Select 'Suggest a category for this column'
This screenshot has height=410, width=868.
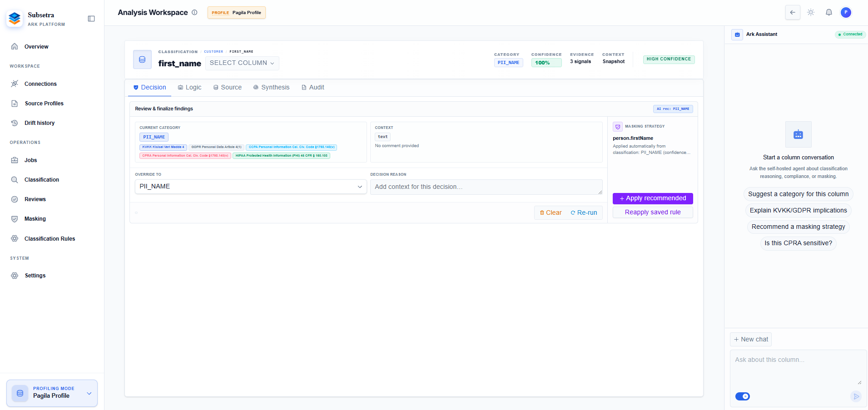click(799, 194)
